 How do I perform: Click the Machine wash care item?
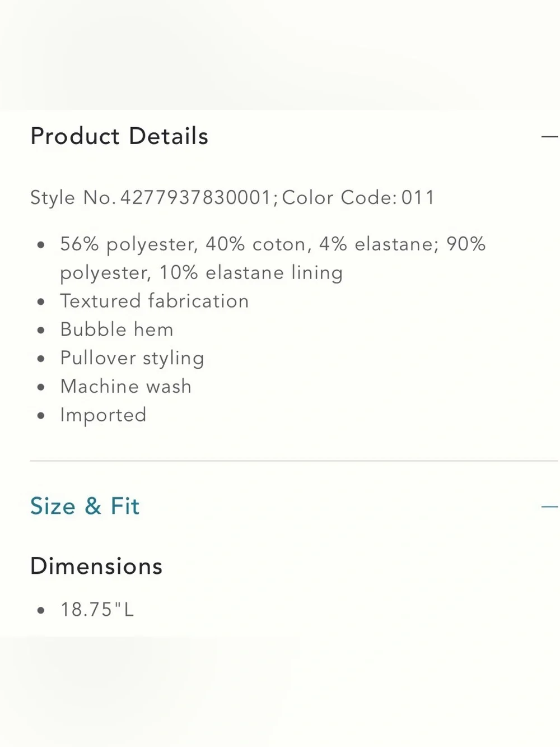[x=126, y=386]
